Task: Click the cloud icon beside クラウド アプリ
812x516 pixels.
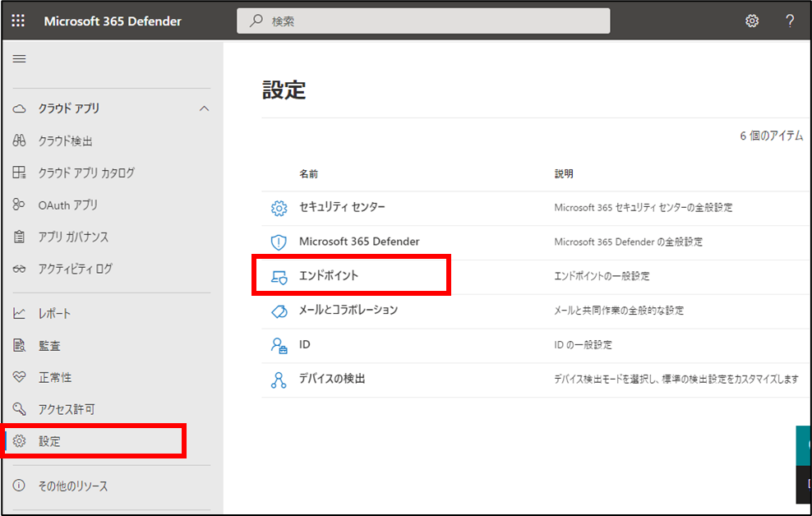Action: click(19, 108)
